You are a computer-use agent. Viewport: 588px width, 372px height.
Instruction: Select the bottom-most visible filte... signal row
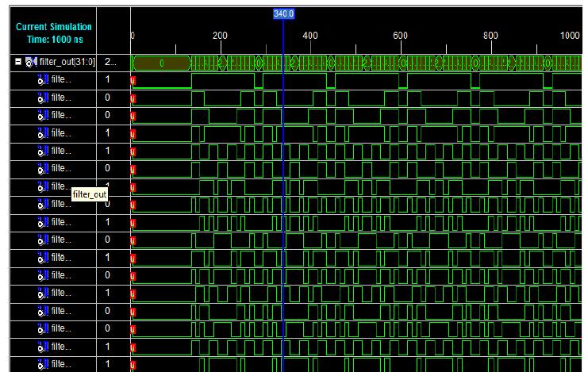61,364
